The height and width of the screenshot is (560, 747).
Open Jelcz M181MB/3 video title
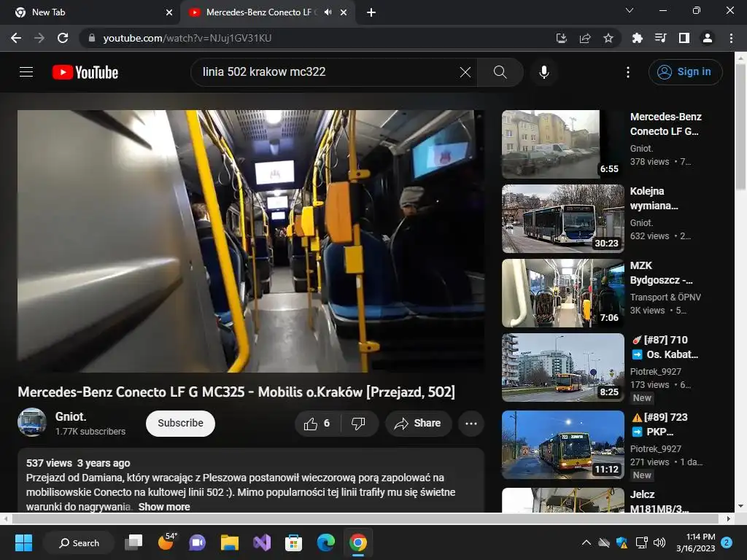(x=659, y=502)
